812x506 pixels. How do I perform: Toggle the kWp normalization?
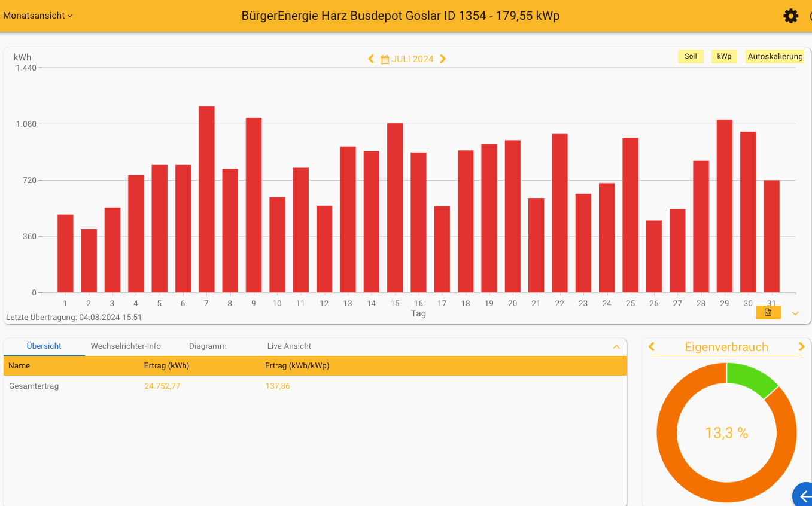[724, 56]
